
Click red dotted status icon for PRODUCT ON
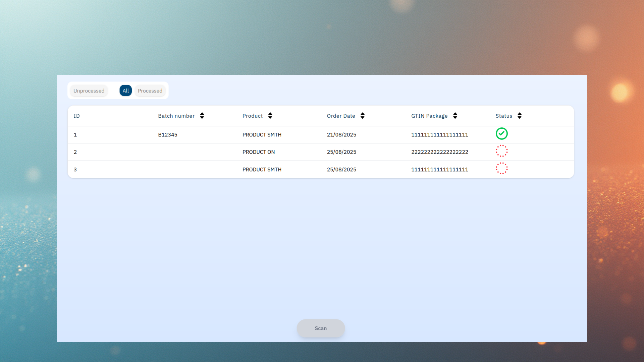pos(501,151)
